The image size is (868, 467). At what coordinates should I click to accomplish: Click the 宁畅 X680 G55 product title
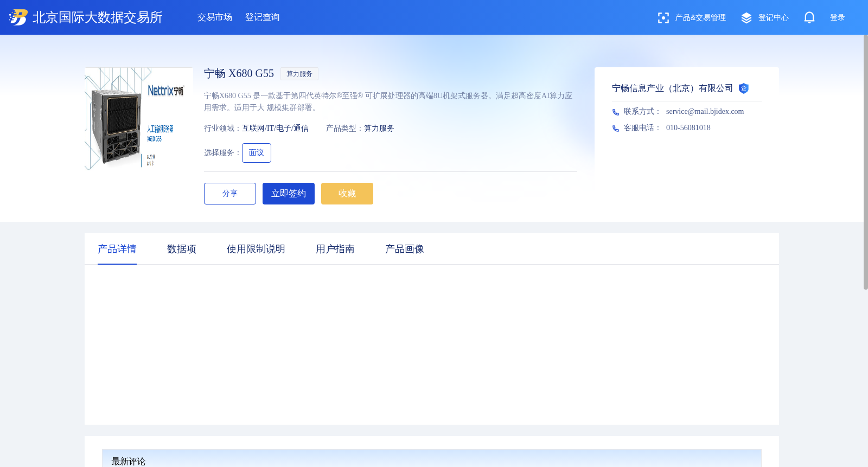coord(239,74)
